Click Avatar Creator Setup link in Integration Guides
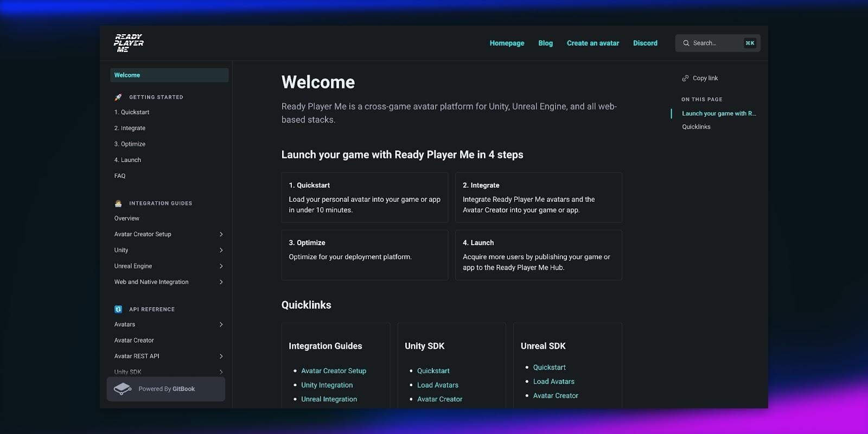The image size is (868, 434). tap(334, 371)
